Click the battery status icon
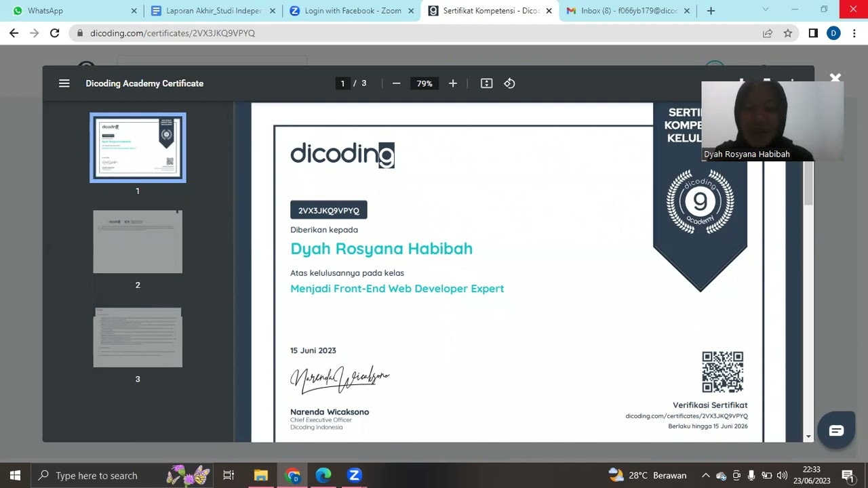 coord(767,475)
